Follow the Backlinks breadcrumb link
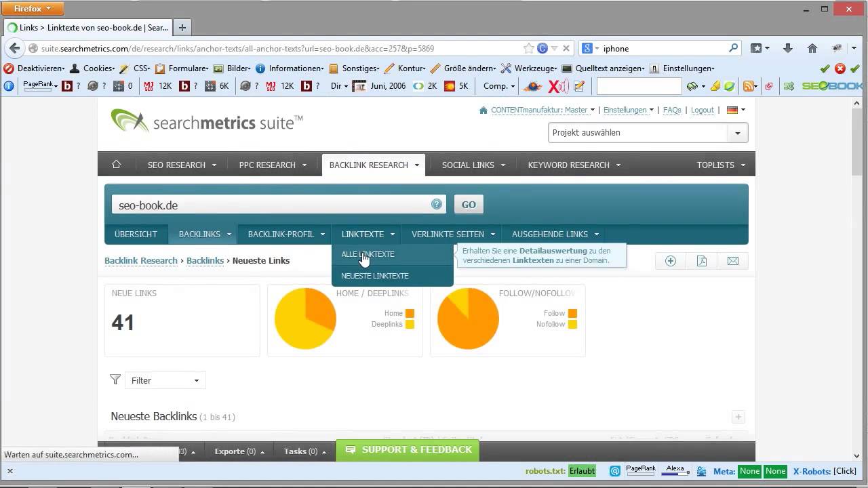Image resolution: width=868 pixels, height=488 pixels. [205, 260]
